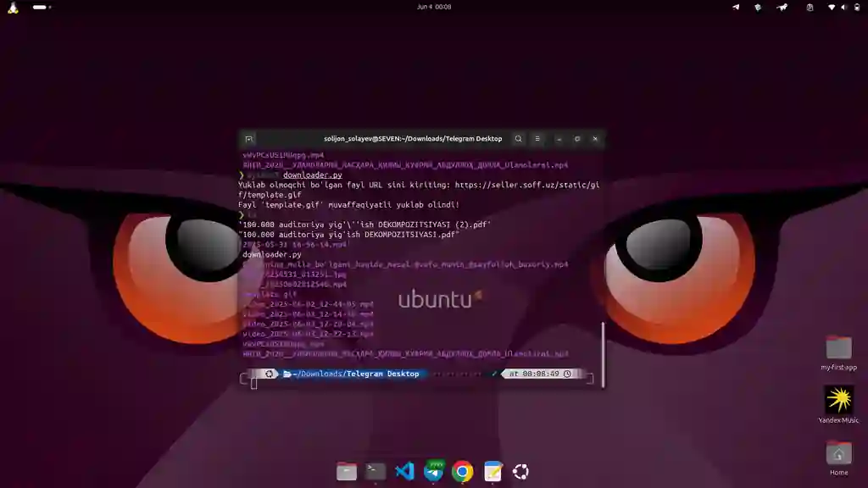Open the Files manager in the dock
Viewport: 868px width, 488px height.
point(347,471)
